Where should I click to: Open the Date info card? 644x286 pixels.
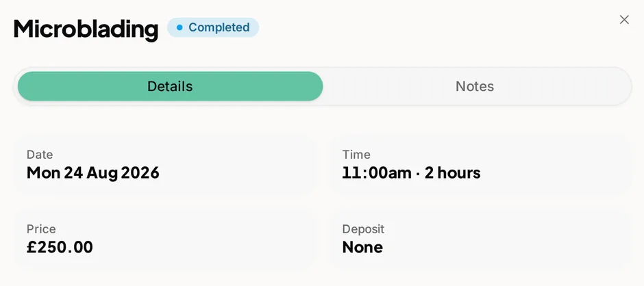click(166, 166)
